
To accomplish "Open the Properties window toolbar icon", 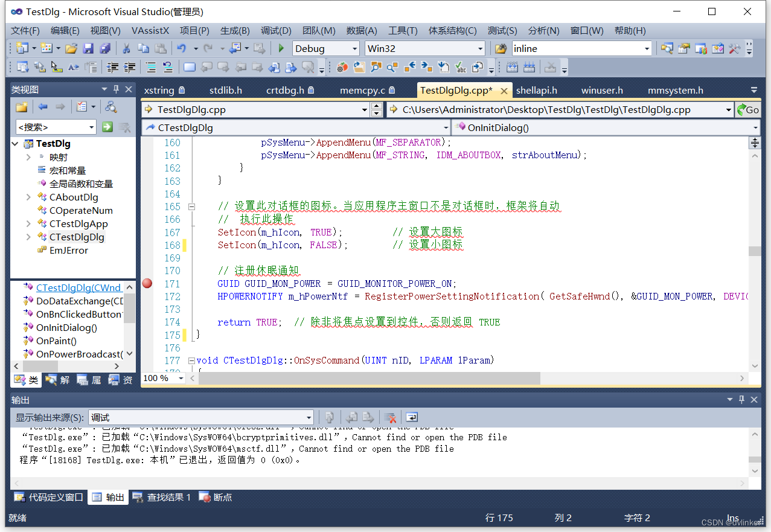I will pos(684,48).
